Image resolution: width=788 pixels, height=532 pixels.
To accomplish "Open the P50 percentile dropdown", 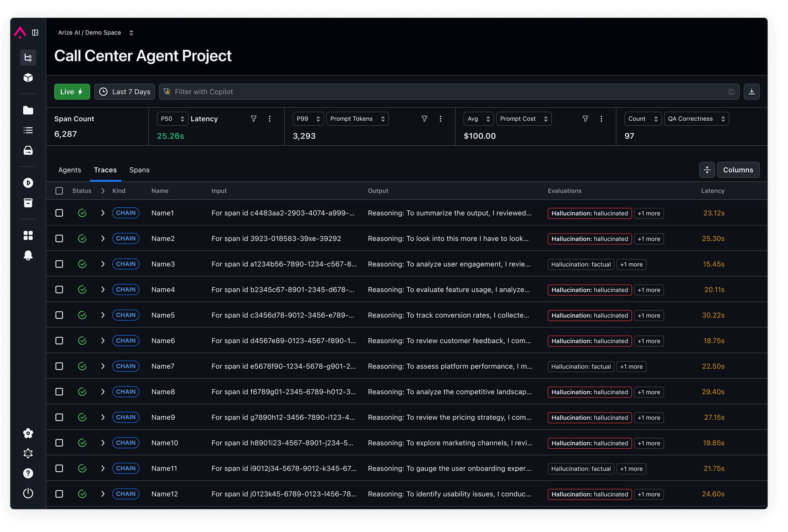I will [172, 119].
